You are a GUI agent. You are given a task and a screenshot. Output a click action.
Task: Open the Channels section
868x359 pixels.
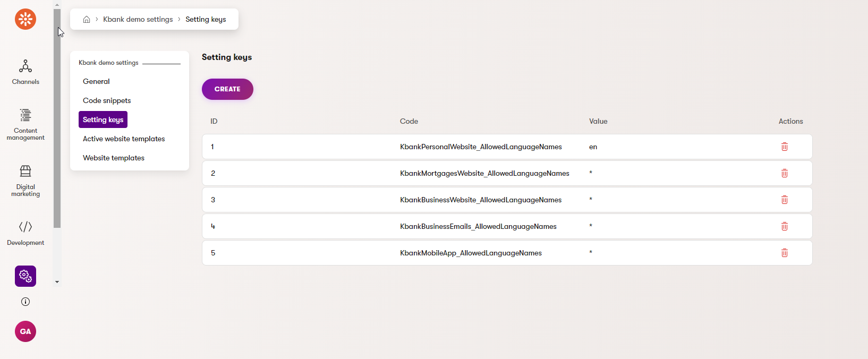click(x=25, y=72)
